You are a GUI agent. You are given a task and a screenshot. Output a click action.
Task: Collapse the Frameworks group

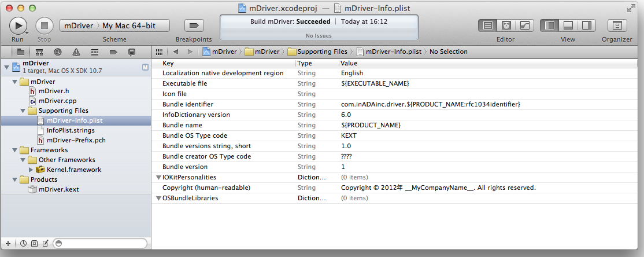tap(15, 150)
